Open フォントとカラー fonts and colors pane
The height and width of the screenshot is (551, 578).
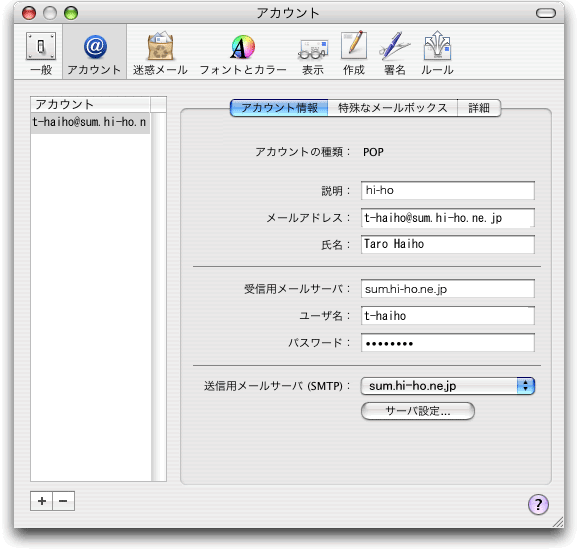243,53
